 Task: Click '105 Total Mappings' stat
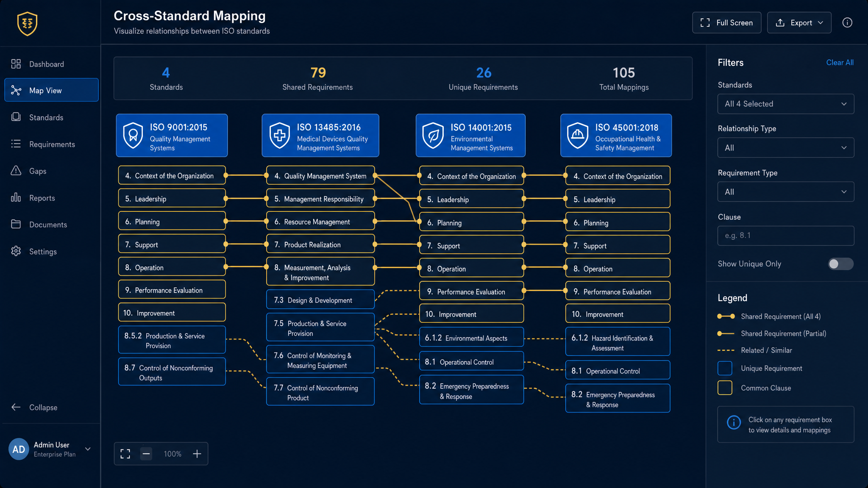(624, 78)
